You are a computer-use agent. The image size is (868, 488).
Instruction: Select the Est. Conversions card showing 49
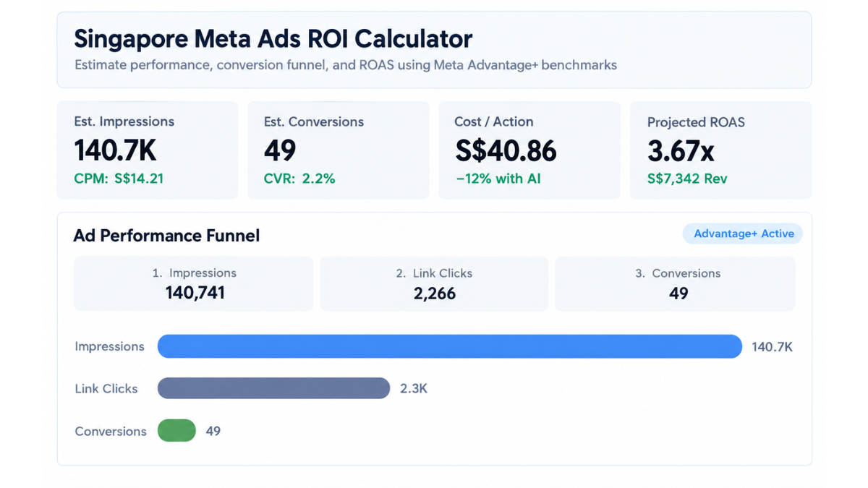pos(339,150)
